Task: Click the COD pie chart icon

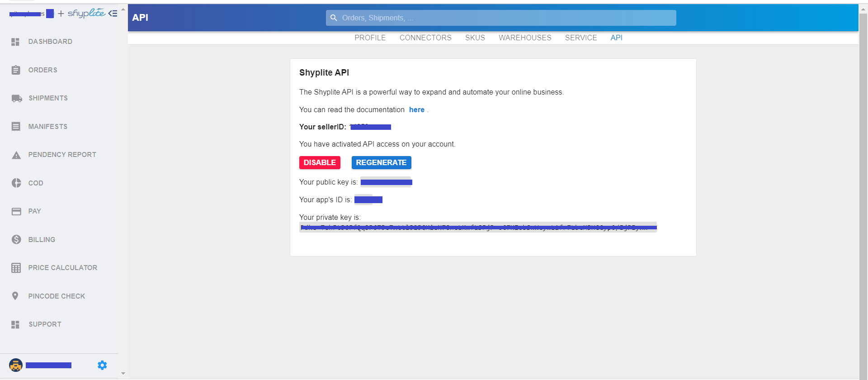Action: click(x=16, y=183)
